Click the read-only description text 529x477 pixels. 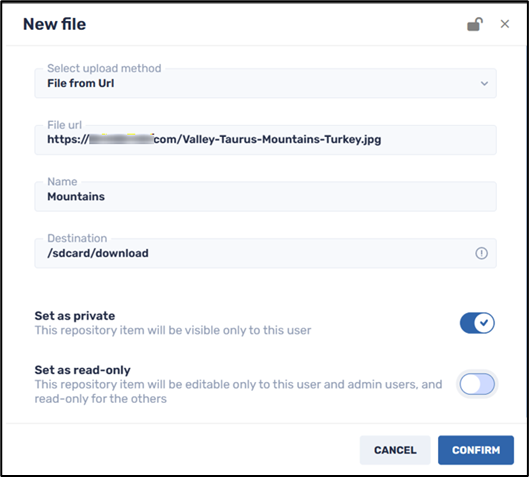(238, 391)
